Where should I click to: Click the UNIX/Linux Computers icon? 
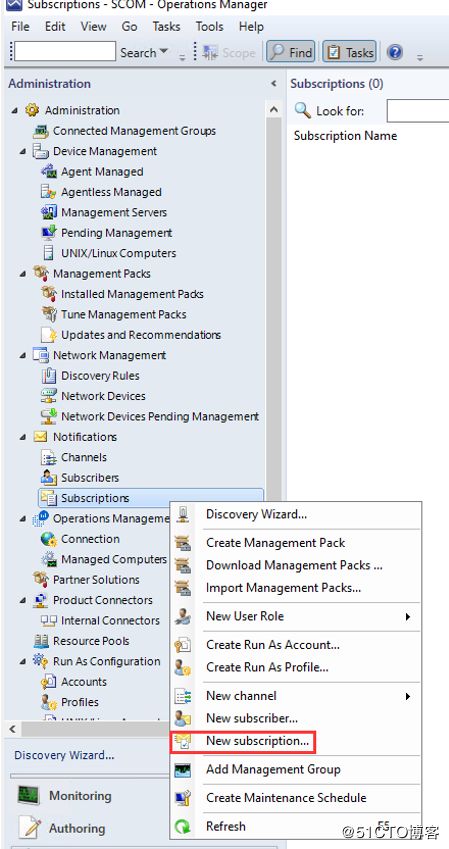coord(49,253)
